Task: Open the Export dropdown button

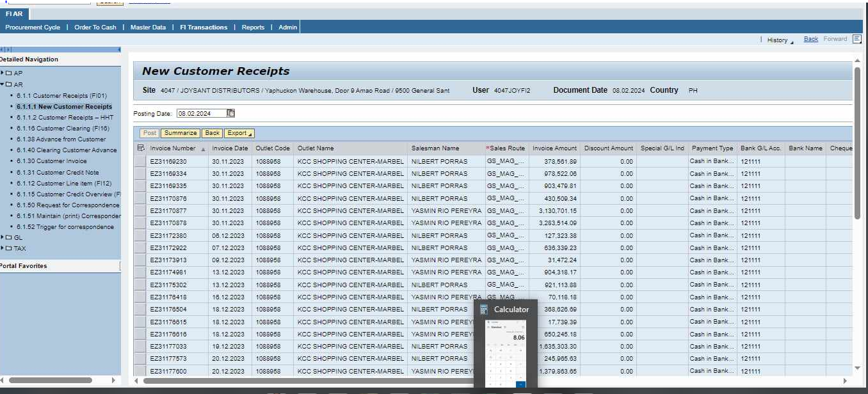Action: point(239,133)
